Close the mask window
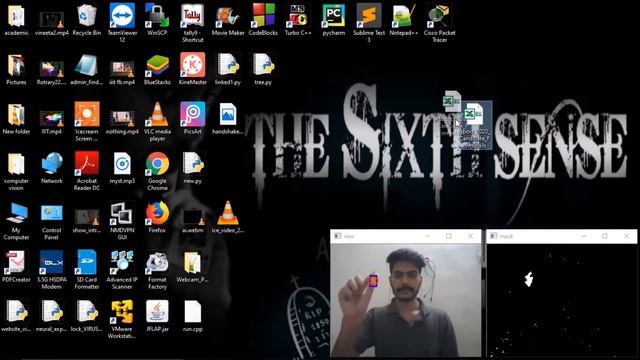 tap(627, 236)
